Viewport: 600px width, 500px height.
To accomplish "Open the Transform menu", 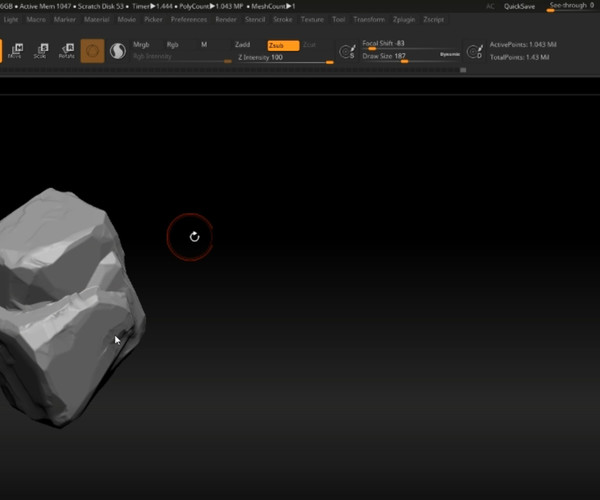I will (369, 19).
